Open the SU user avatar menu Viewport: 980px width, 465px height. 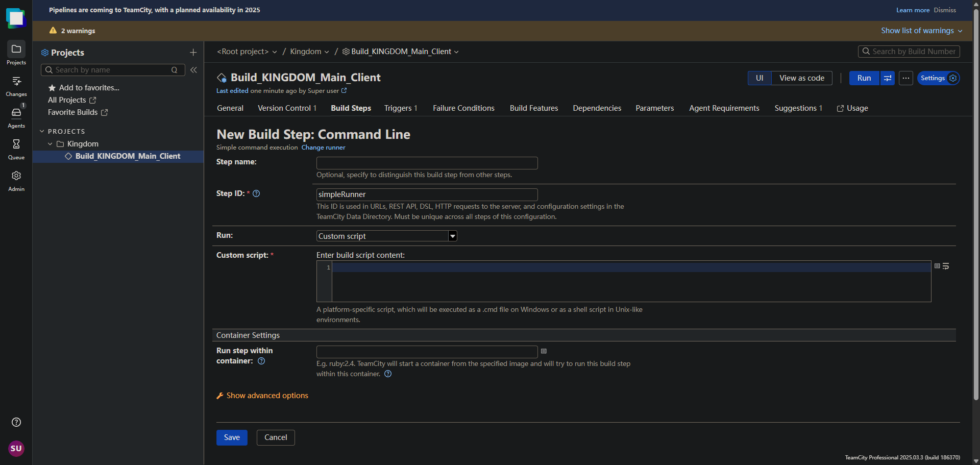(x=16, y=448)
